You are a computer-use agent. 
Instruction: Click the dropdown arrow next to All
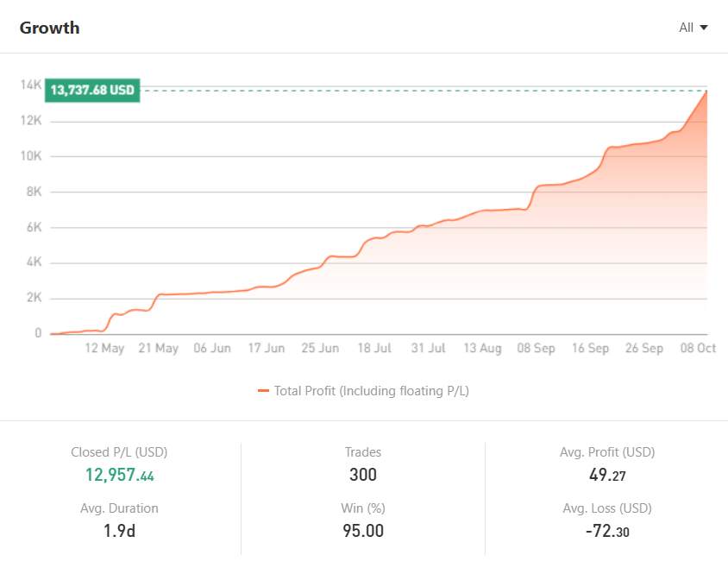[704, 28]
